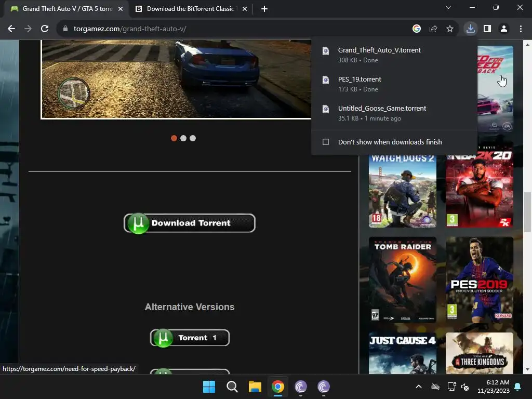Open Need for Speed Payback cover

[495, 88]
